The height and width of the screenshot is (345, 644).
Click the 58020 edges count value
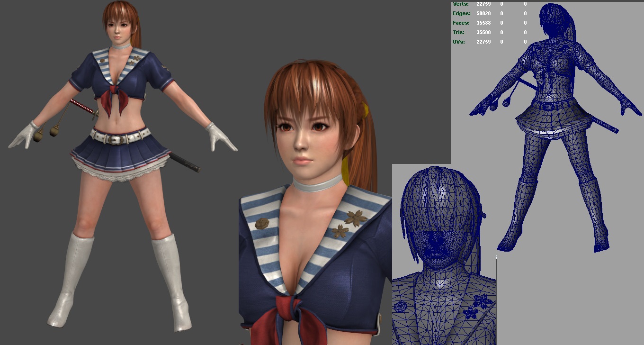(x=483, y=14)
